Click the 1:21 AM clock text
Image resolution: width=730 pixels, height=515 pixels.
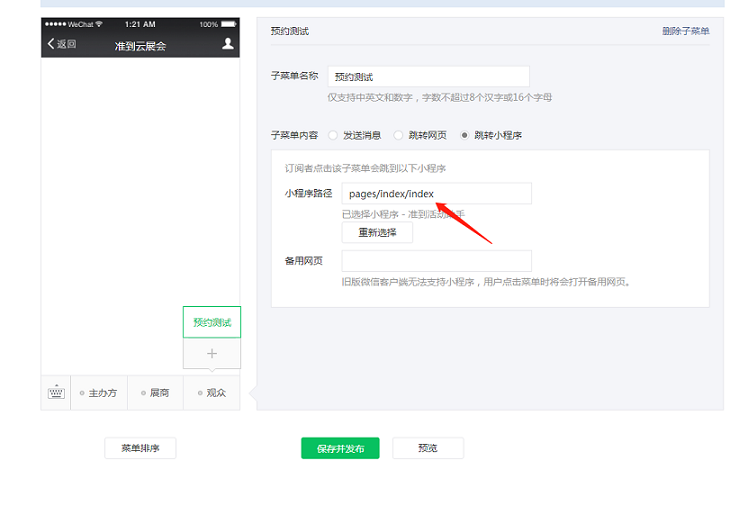(140, 24)
